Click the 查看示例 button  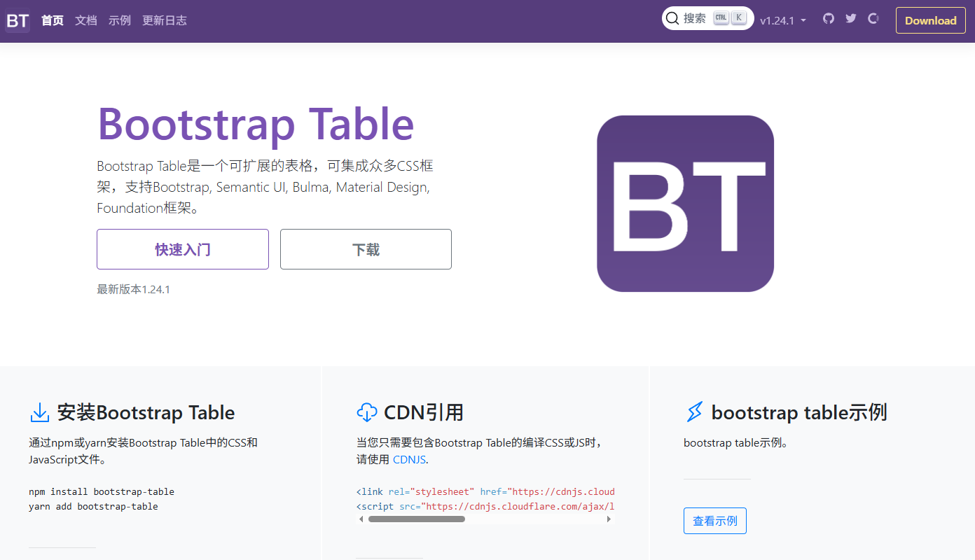point(715,521)
